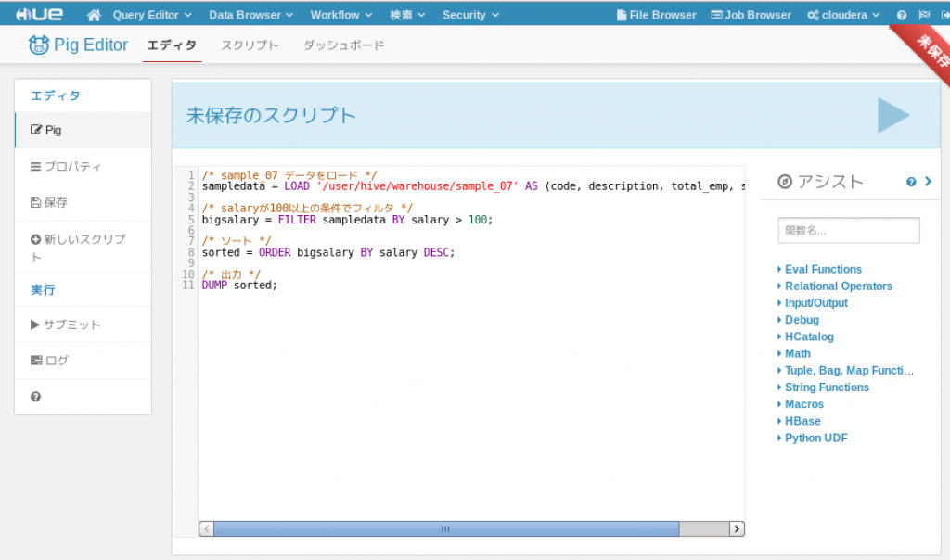This screenshot has height=560, width=950.
Task: Collapse the アシスト panel with the chevron
Action: (x=928, y=181)
